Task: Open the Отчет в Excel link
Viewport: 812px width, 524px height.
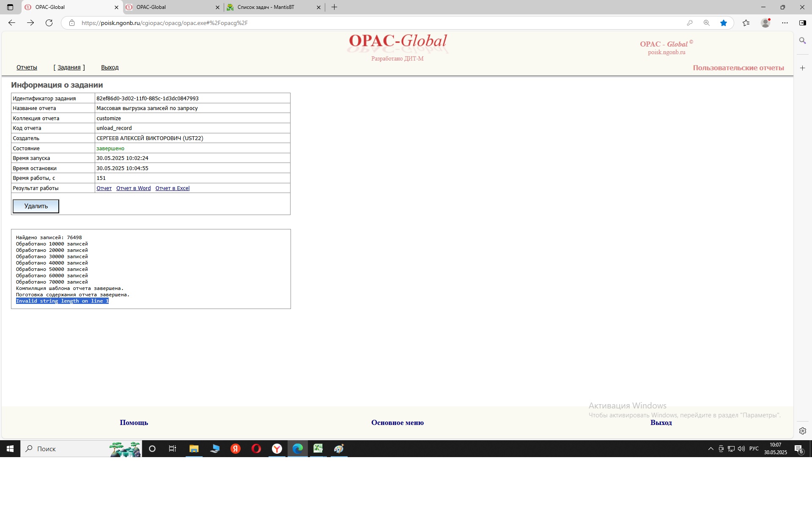Action: click(173, 188)
